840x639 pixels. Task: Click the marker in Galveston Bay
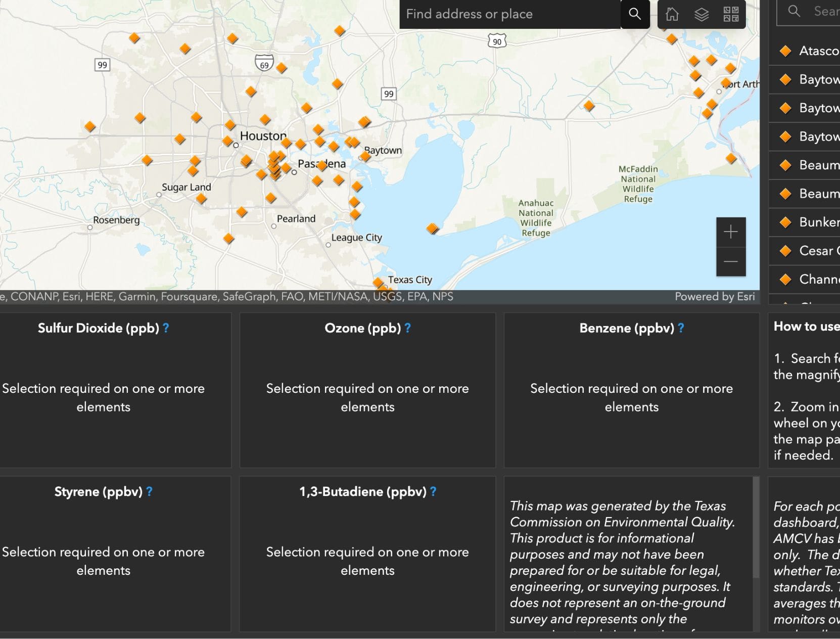coord(433,229)
